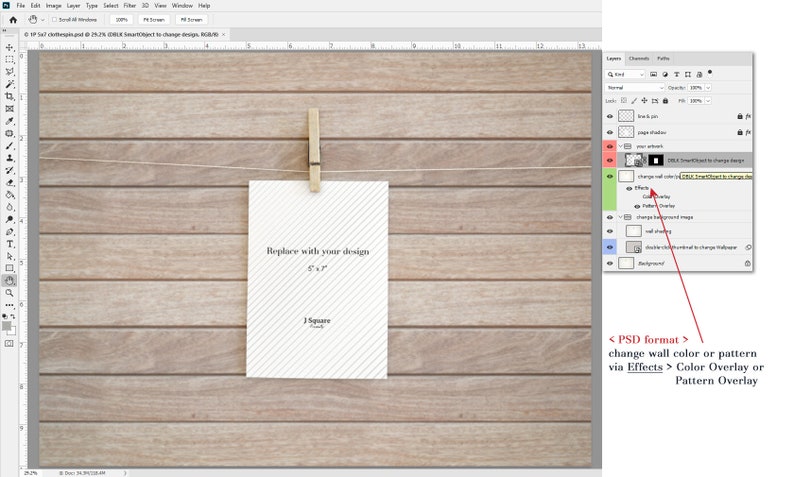Hide the 'change wall color' layer
Image resolution: width=794 pixels, height=477 pixels.
click(x=610, y=176)
